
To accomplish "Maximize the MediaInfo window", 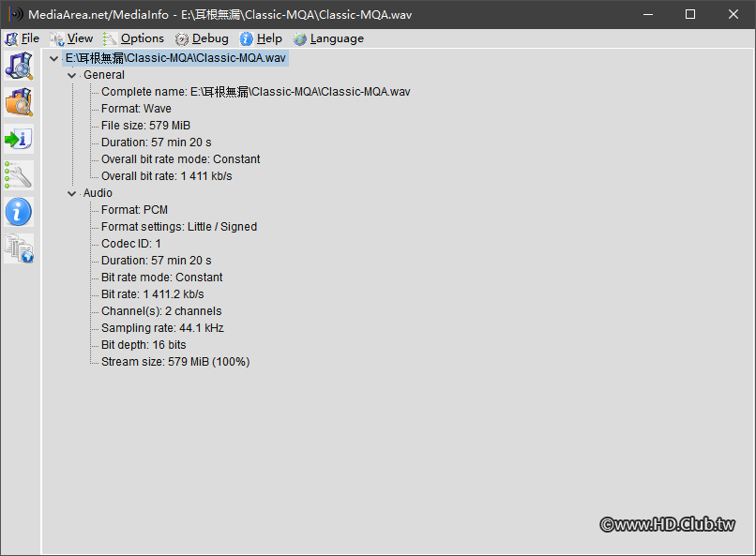I will [x=690, y=14].
